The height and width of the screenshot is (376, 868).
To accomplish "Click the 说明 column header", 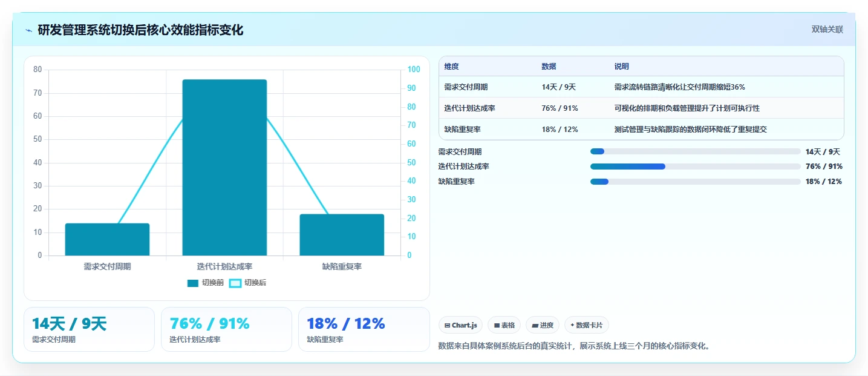I will [x=622, y=67].
